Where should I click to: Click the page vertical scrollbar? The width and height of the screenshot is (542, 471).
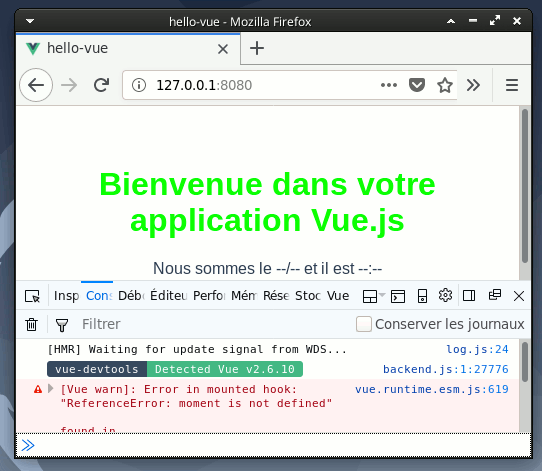click(525, 186)
